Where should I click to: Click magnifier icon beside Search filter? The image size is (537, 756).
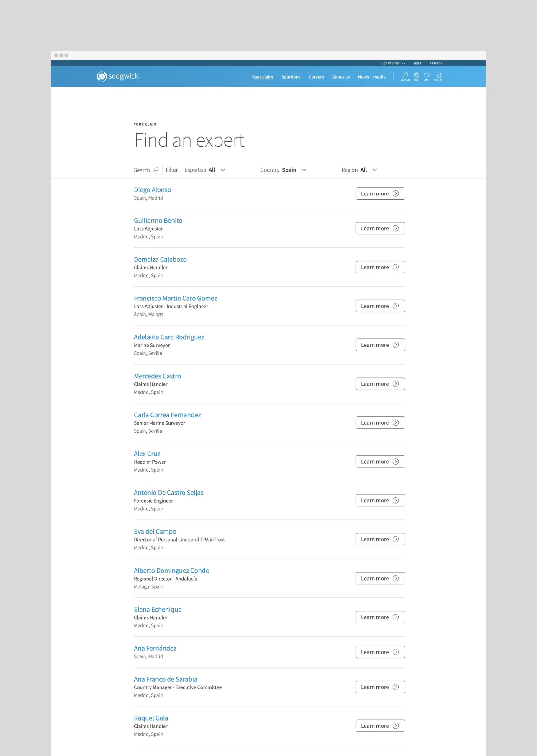(x=156, y=170)
